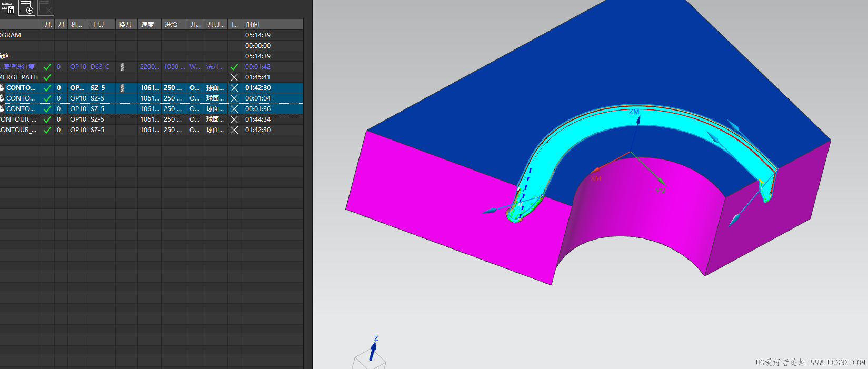The width and height of the screenshot is (868, 369).
Task: Click the 几... column header
Action: coord(196,25)
